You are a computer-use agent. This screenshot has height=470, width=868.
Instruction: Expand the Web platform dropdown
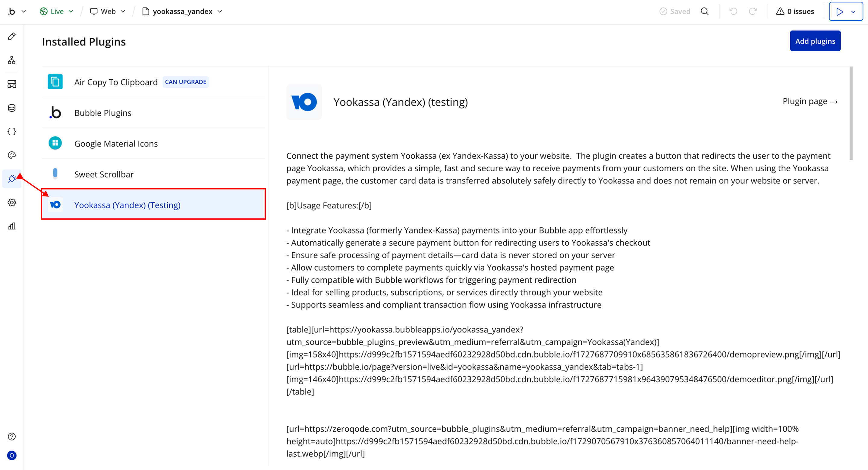tap(108, 11)
